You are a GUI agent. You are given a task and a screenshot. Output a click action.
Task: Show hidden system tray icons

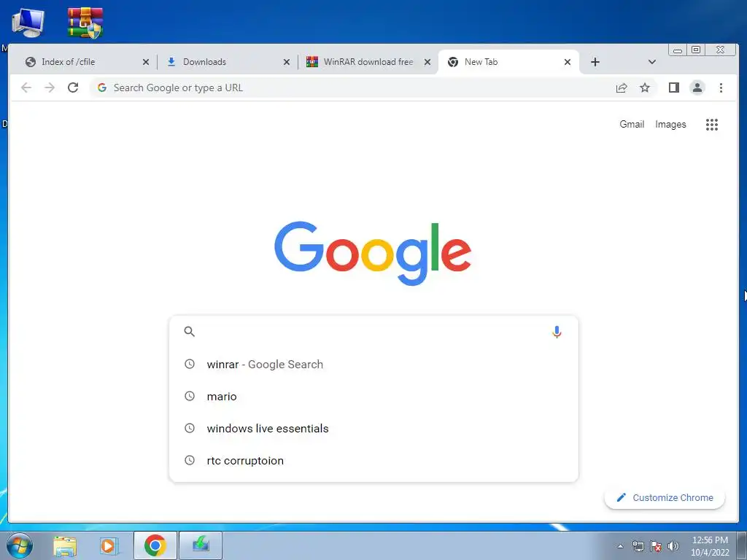point(620,546)
